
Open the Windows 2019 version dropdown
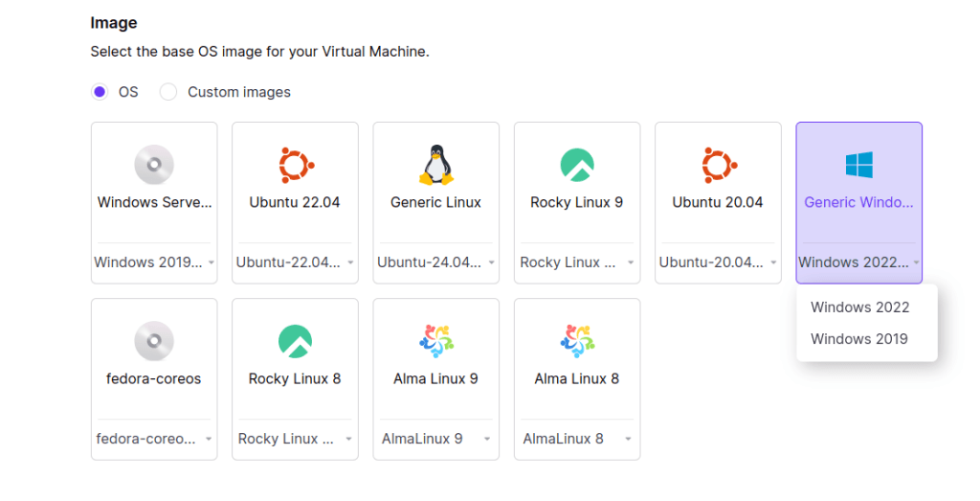(x=154, y=262)
